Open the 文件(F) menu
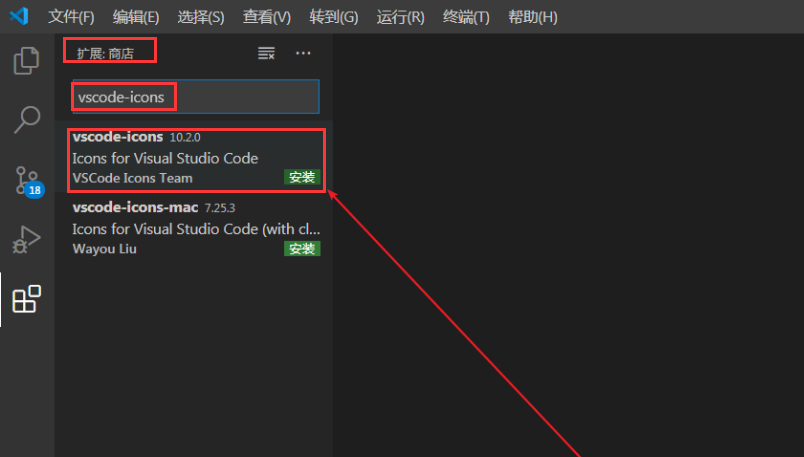 71,17
